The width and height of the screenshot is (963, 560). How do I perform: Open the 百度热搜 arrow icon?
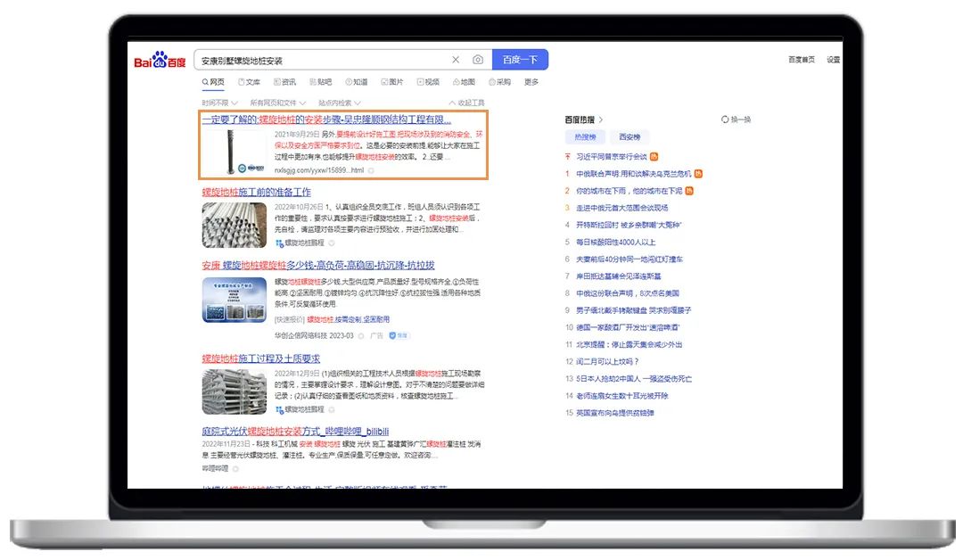[601, 119]
